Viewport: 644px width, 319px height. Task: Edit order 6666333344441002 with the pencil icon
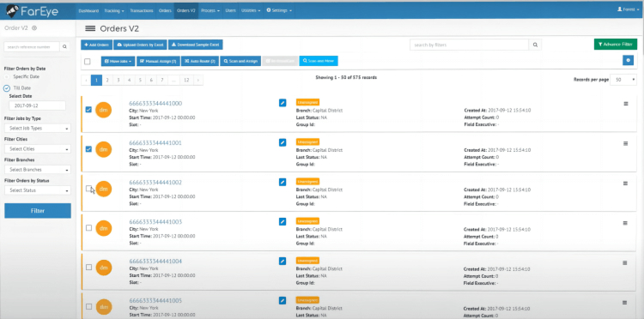[283, 182]
